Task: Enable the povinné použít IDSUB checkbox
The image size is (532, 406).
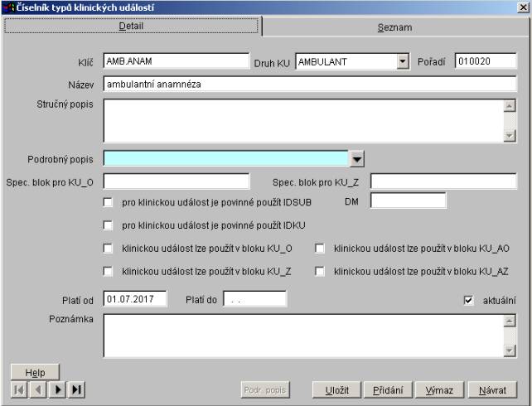Action: pyautogui.click(x=108, y=201)
